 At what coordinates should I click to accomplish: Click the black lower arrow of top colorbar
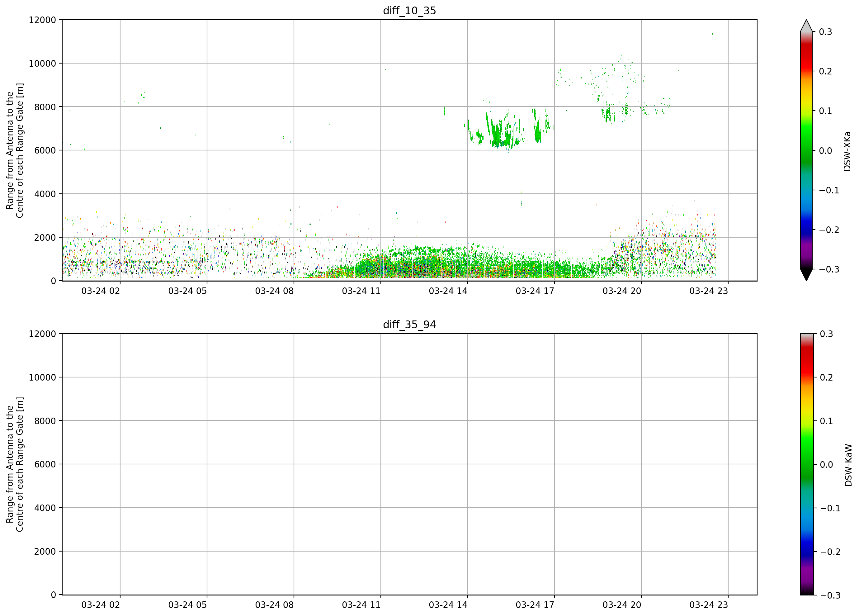point(806,275)
